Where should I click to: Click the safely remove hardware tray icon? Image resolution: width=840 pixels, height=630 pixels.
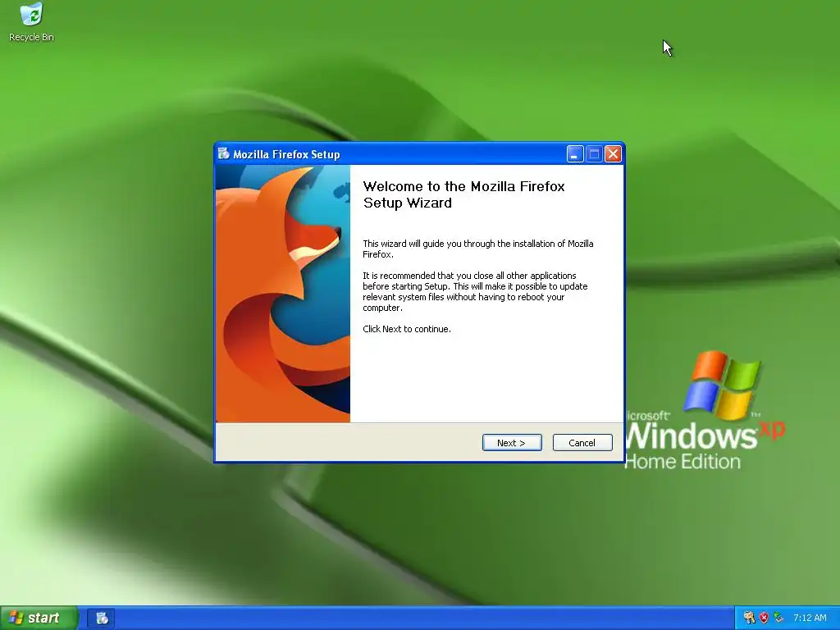tap(778, 619)
